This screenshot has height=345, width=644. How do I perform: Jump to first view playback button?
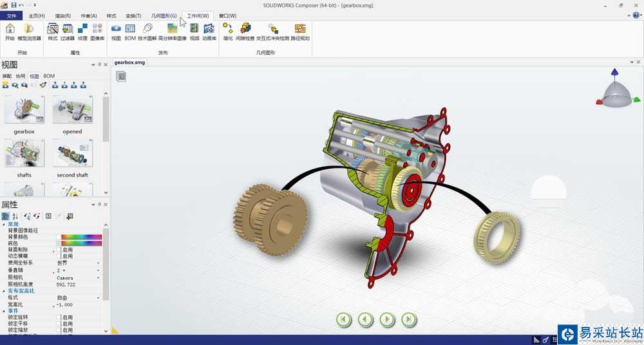click(344, 319)
